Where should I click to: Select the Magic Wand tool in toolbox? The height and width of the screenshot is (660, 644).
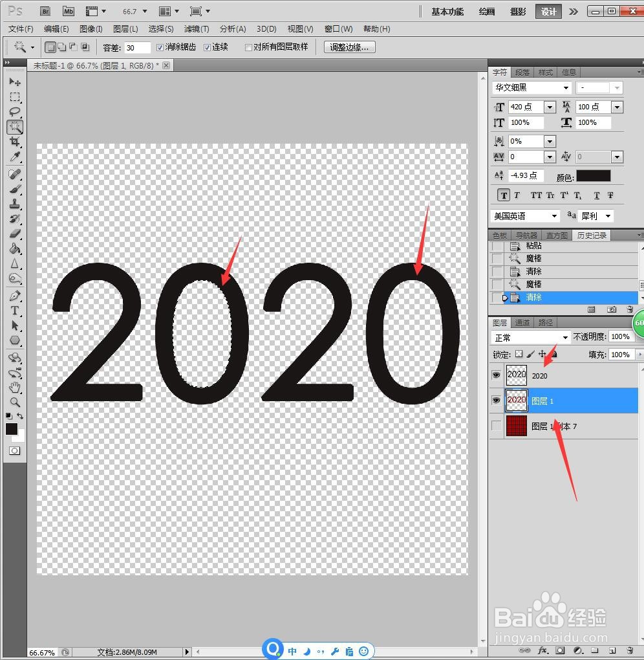coord(15,127)
